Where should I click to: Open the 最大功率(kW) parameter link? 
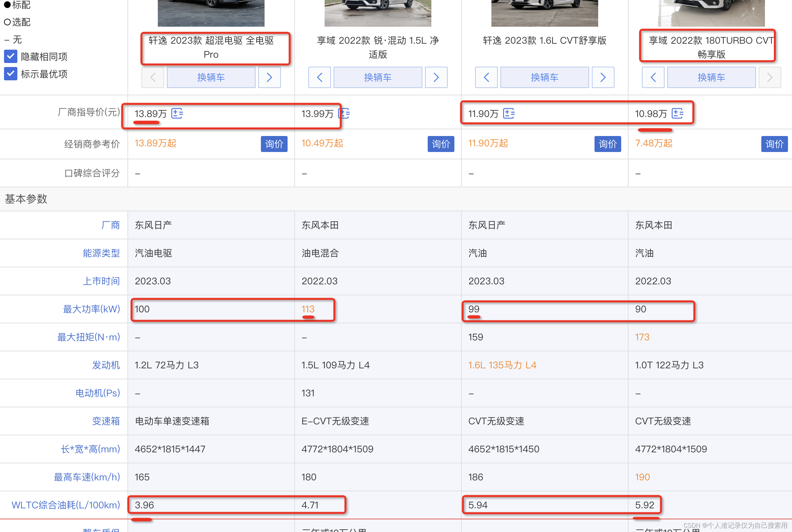click(91, 309)
